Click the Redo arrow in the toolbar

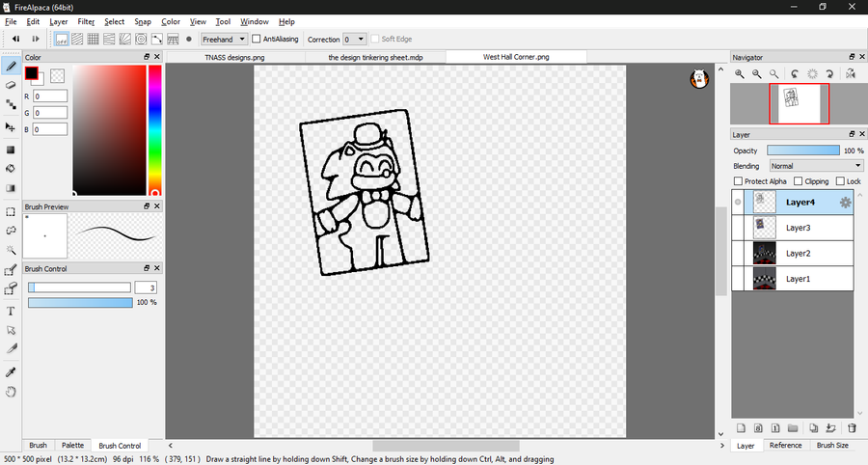click(x=36, y=39)
